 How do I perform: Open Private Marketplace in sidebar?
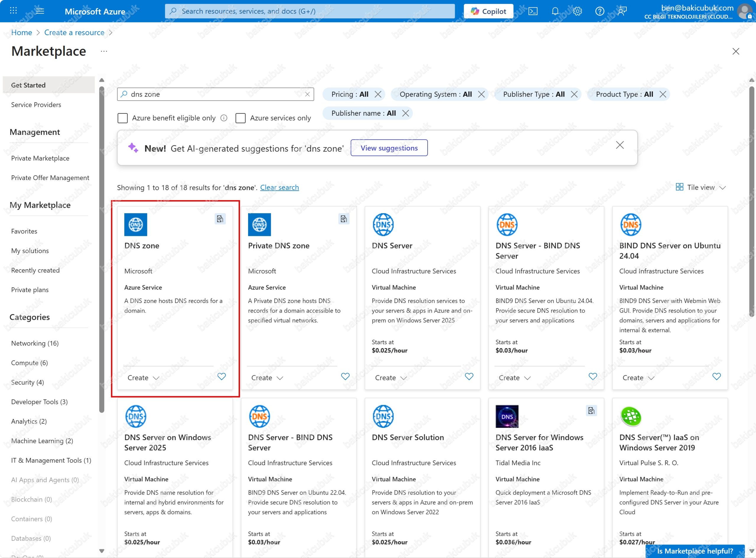coord(40,158)
